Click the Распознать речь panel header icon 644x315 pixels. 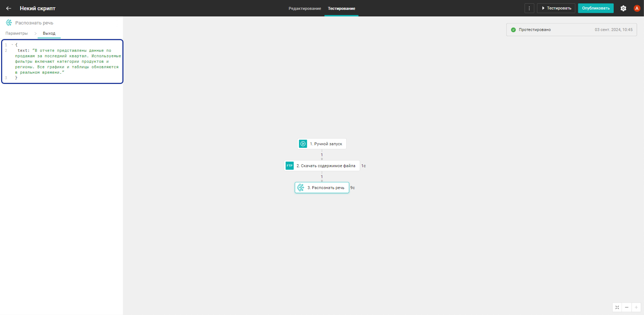tap(9, 23)
